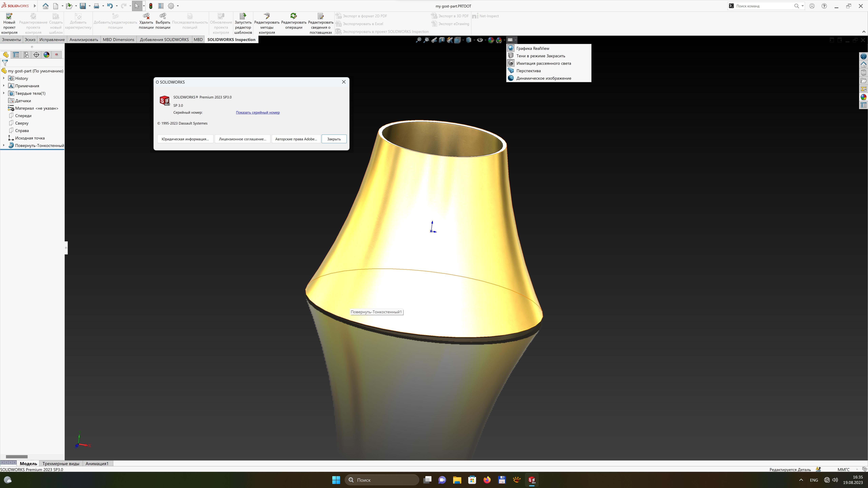Open a file with folder icon

pos(69,6)
